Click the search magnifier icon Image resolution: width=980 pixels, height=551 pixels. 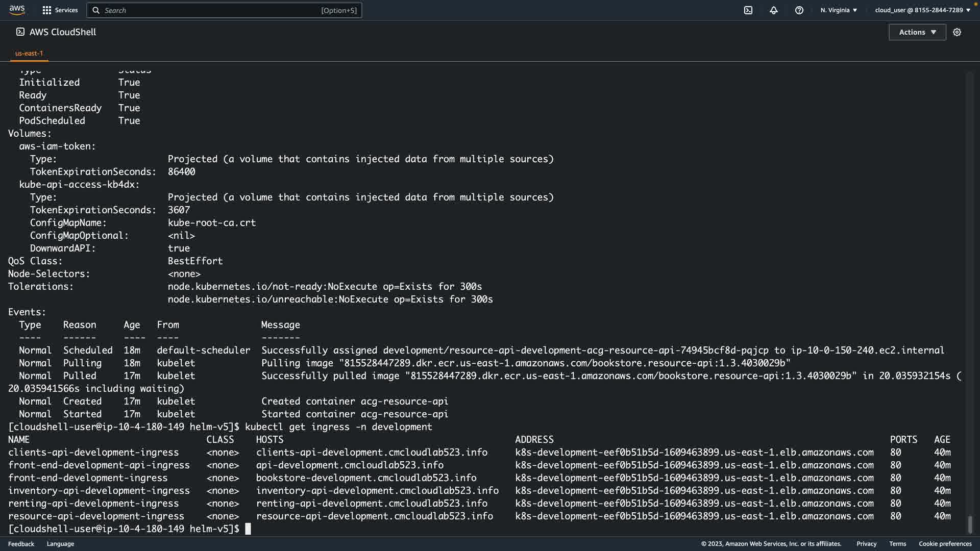pos(96,10)
